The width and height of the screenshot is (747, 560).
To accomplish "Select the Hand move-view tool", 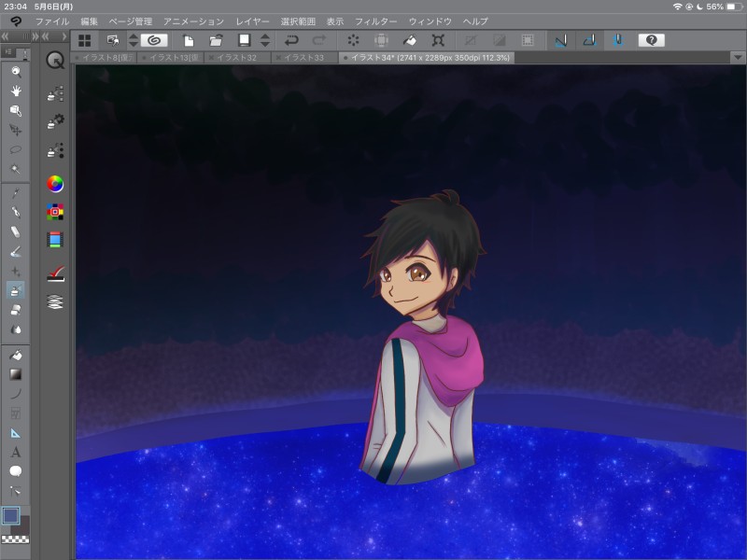I will point(16,91).
